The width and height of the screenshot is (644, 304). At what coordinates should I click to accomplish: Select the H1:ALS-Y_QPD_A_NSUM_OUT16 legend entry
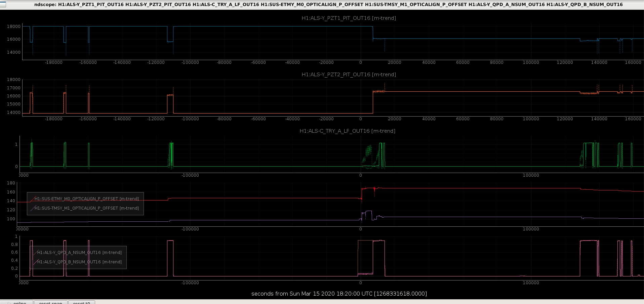(x=79, y=253)
